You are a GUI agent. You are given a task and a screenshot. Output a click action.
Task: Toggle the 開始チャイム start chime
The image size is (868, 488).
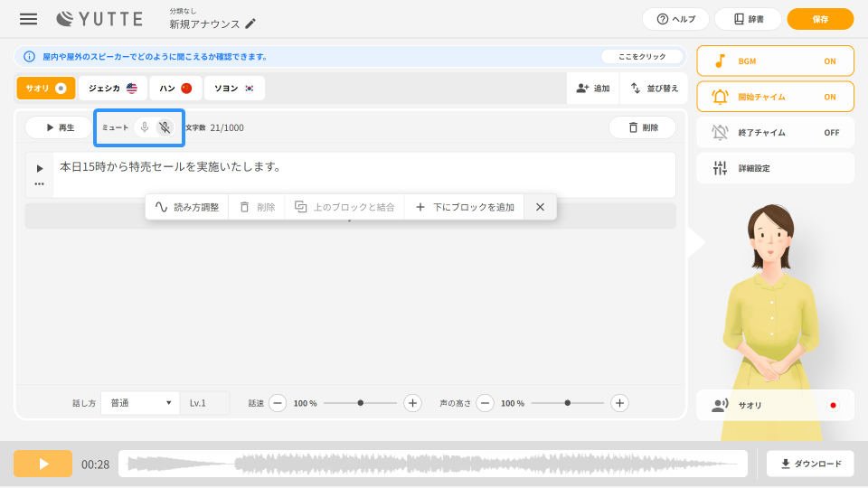point(775,96)
